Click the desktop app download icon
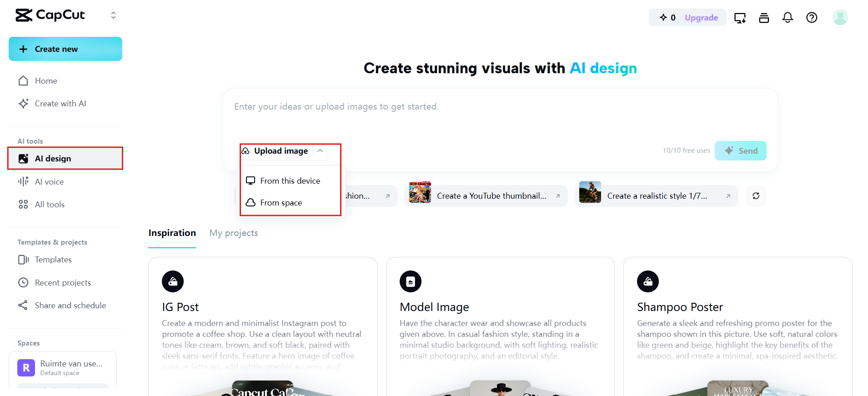Image resolution: width=868 pixels, height=396 pixels. [x=740, y=18]
